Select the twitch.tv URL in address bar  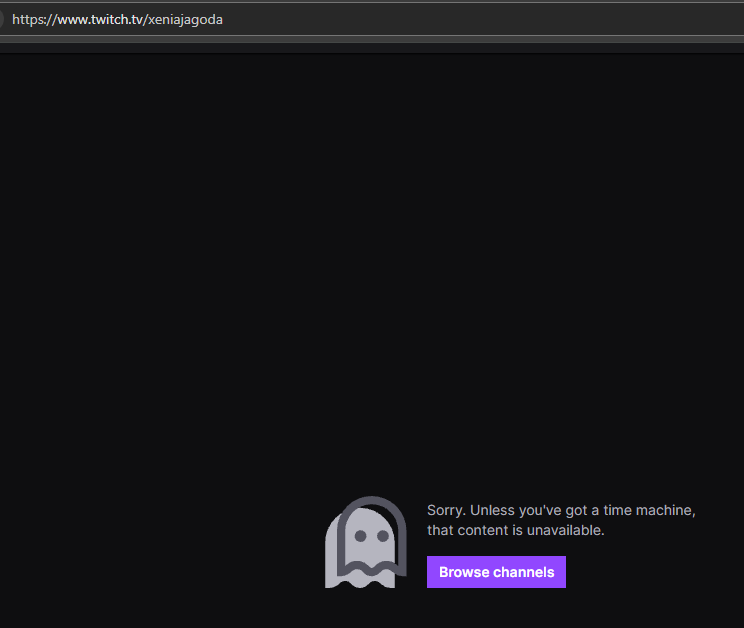[x=117, y=19]
